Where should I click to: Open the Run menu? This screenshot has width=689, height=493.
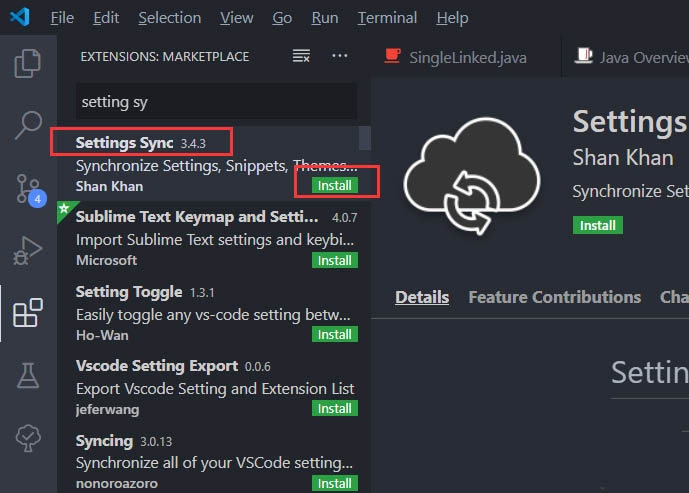[x=325, y=18]
